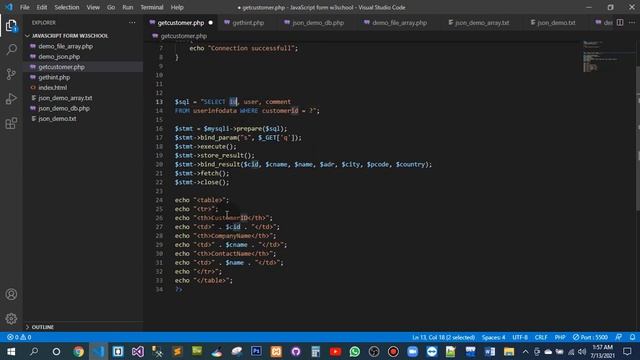Image resolution: width=640 pixels, height=360 pixels.
Task: Change encoding via UTF-8 status item
Action: pos(520,337)
